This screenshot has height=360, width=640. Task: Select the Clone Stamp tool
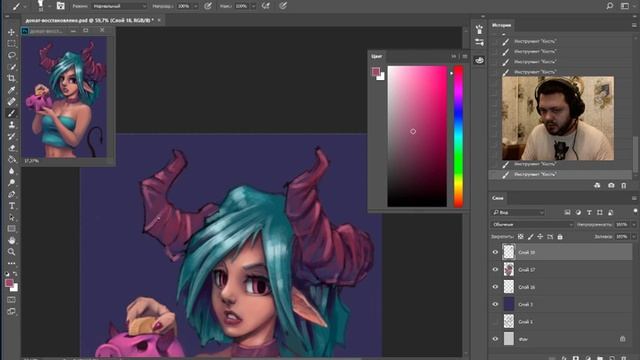11,124
